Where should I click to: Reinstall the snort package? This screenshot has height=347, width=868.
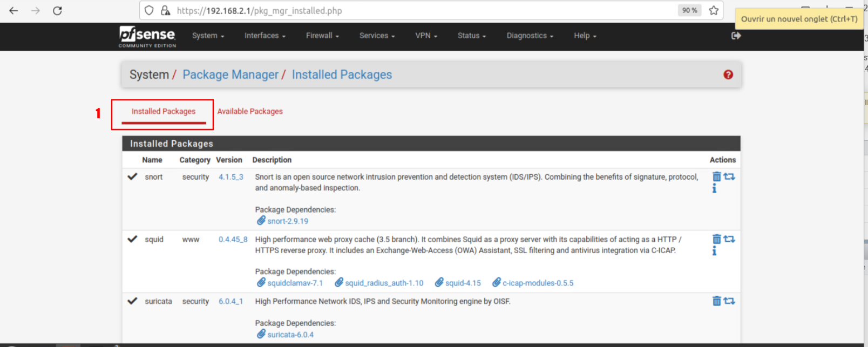point(729,176)
